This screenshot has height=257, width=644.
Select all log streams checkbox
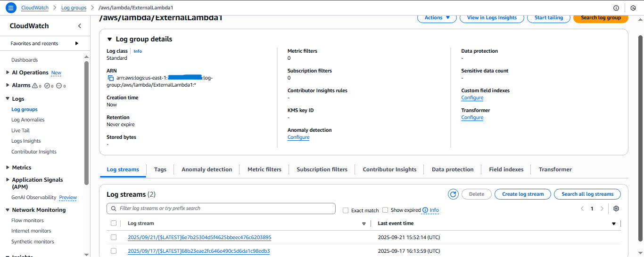pyautogui.click(x=114, y=223)
